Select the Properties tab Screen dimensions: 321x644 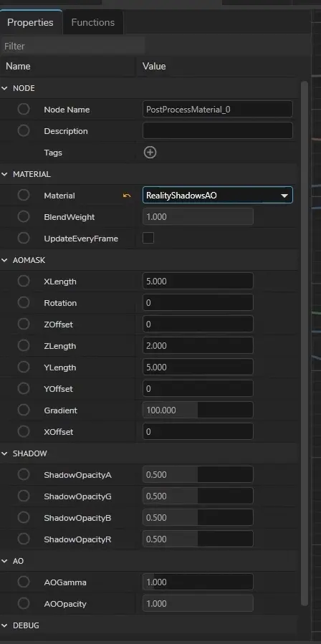pyautogui.click(x=30, y=22)
